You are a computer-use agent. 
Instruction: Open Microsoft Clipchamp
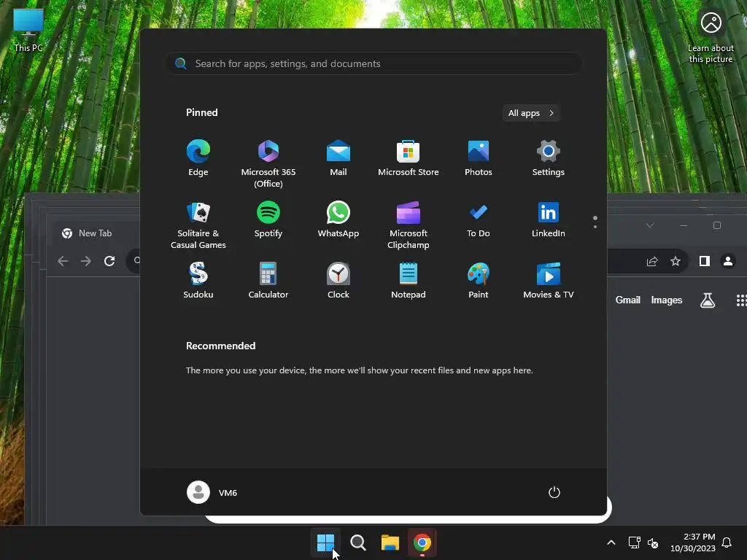(x=409, y=225)
